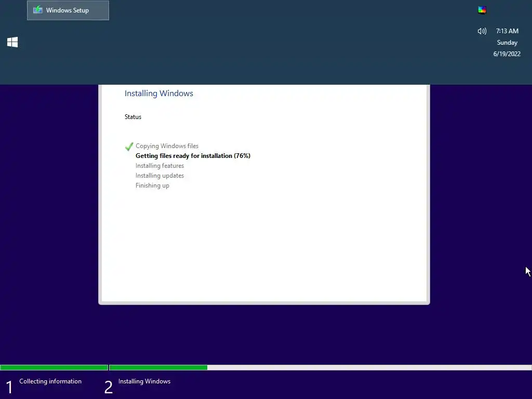The image size is (532, 399).
Task: Click the 7:13 AM clock text
Action: point(507,31)
